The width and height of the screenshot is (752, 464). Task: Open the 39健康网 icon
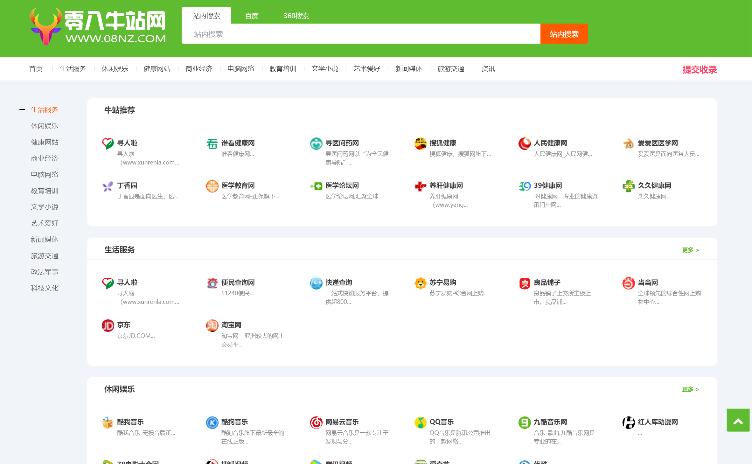point(524,186)
